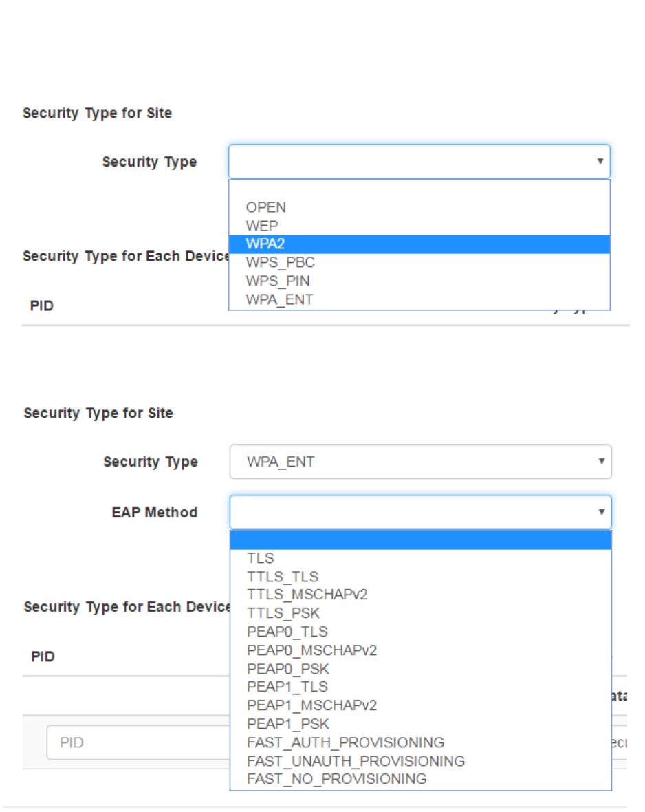The width and height of the screenshot is (645, 812).
Task: Pick FAST_NO_PROVISIONING from the list
Action: point(420,779)
